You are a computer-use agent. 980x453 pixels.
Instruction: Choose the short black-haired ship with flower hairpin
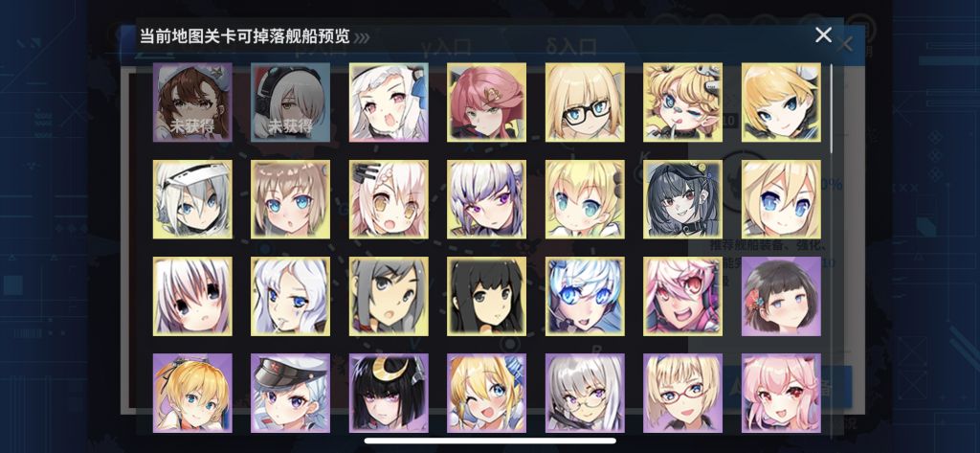(781, 296)
